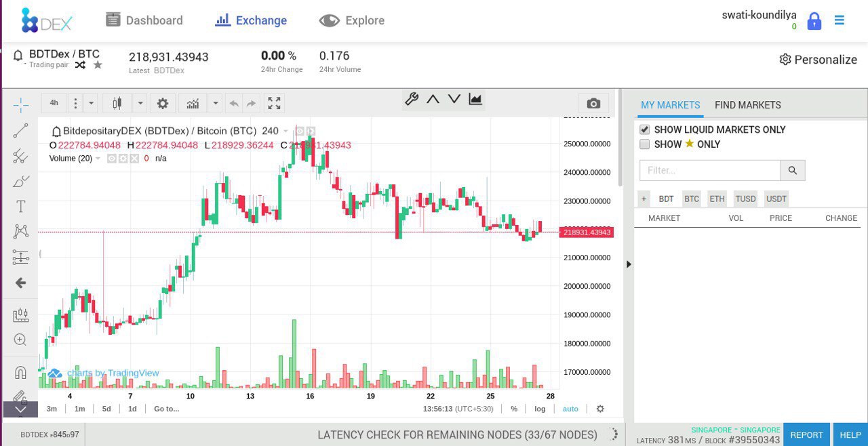This screenshot has width=868, height=446.
Task: Click the three-dot interval menu button
Action: coord(75,103)
